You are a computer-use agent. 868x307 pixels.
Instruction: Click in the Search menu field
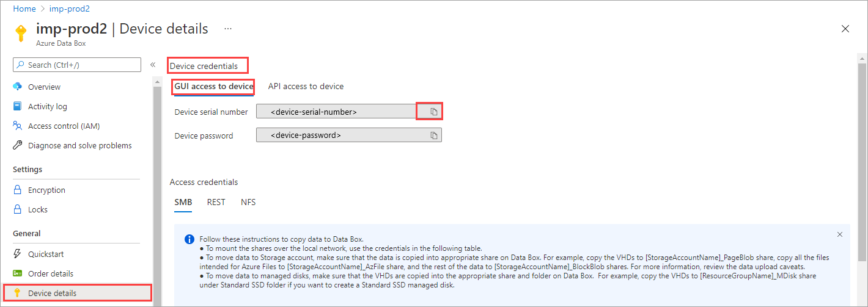tap(77, 65)
